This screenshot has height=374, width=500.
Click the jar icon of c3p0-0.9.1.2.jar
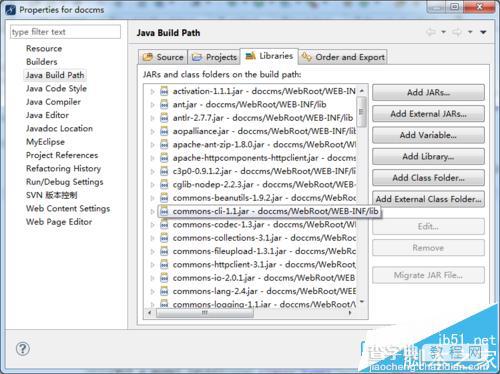pos(164,171)
